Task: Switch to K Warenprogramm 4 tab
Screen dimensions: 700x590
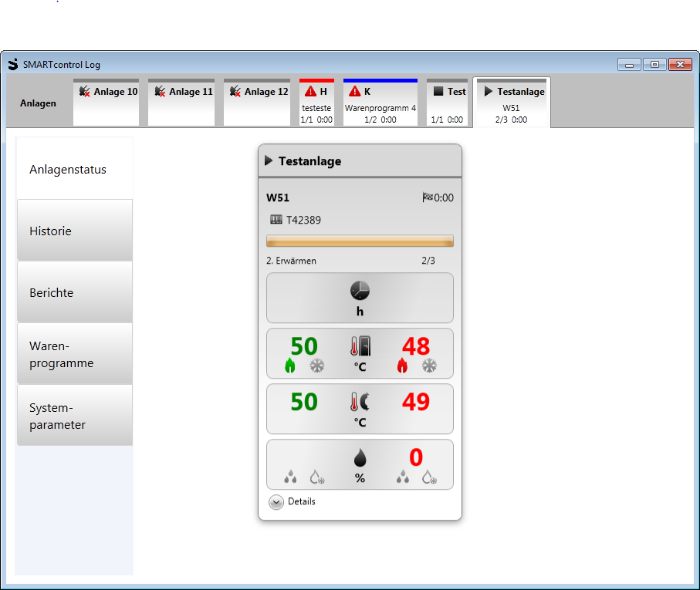Action: tap(380, 102)
